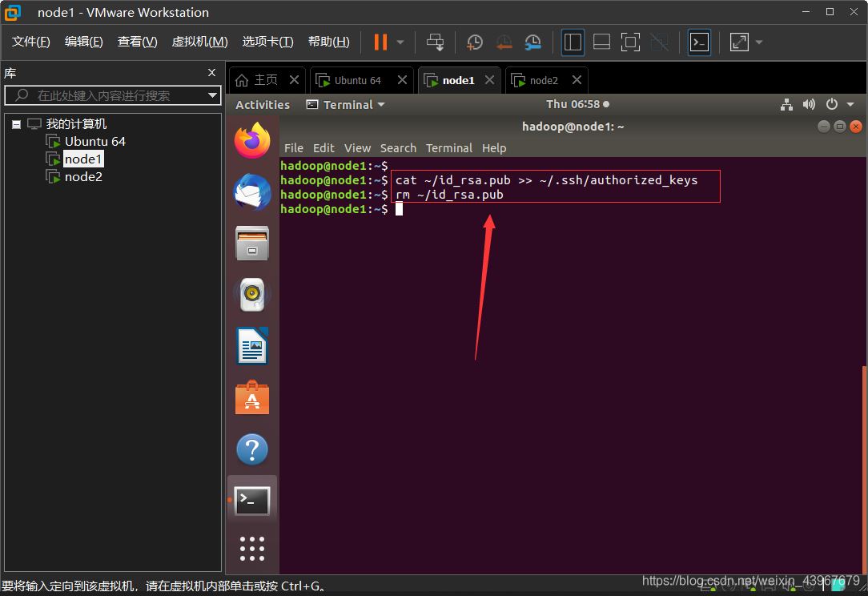Click the VMware pause virtual machine icon
868x596 pixels.
click(x=380, y=42)
